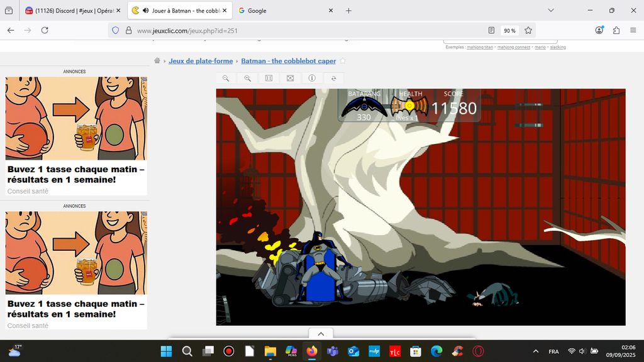Open the Jeux de plate-forme link

coord(201,61)
